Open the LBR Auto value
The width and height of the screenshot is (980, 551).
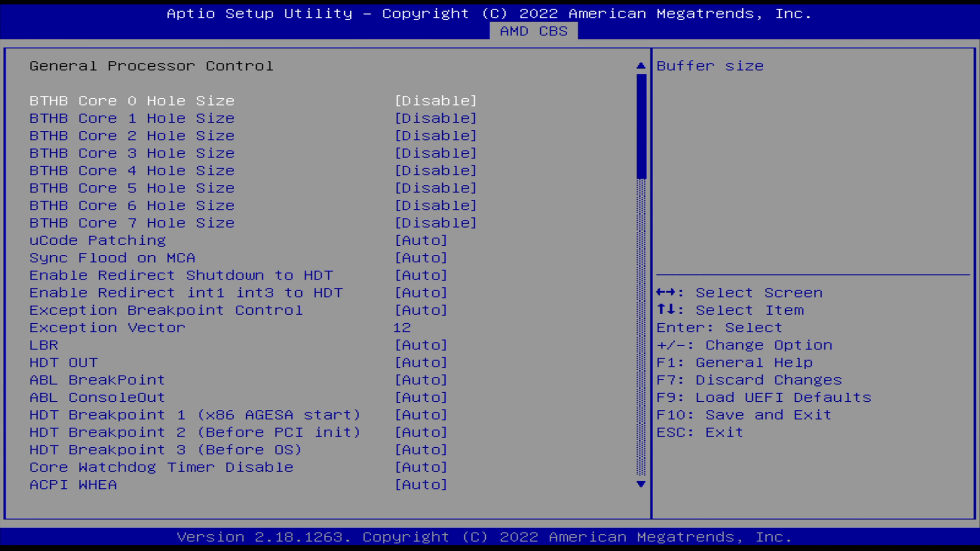[x=421, y=345]
